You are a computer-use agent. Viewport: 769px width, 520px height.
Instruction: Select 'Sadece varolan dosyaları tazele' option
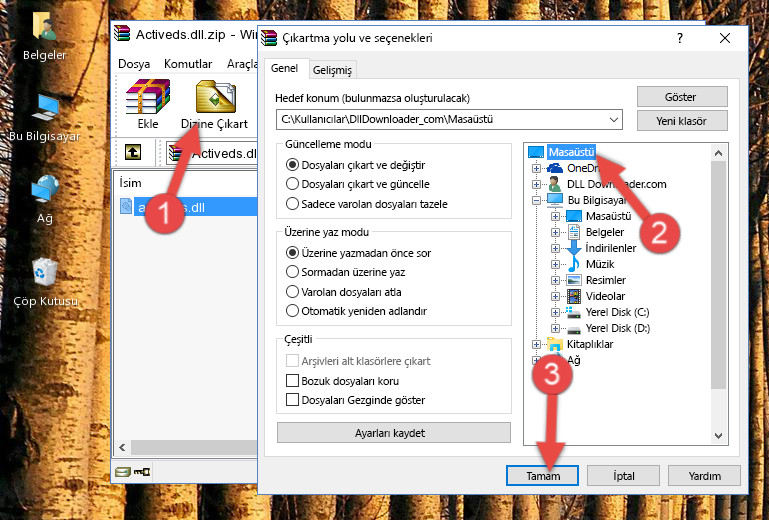(292, 204)
